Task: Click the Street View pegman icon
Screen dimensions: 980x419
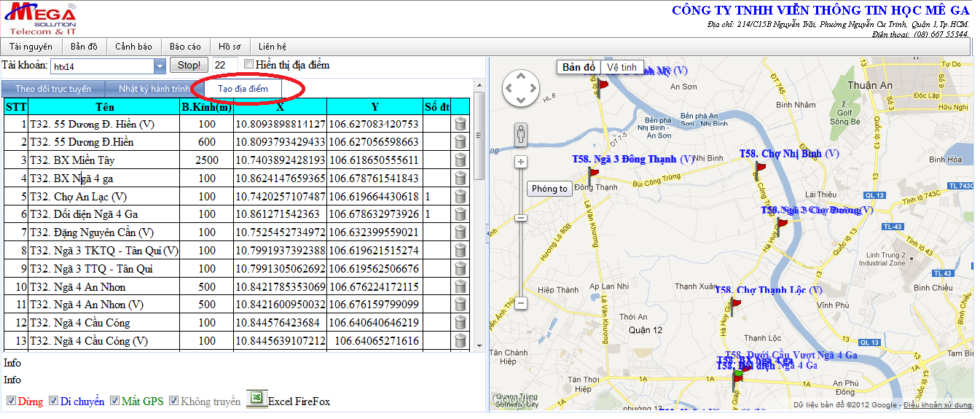Action: click(x=521, y=134)
